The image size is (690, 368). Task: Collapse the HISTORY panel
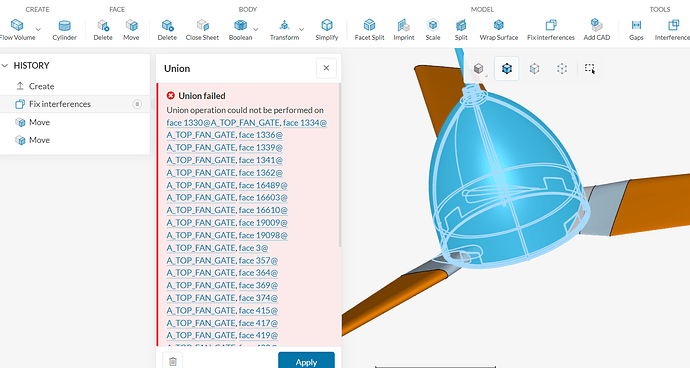[x=5, y=66]
